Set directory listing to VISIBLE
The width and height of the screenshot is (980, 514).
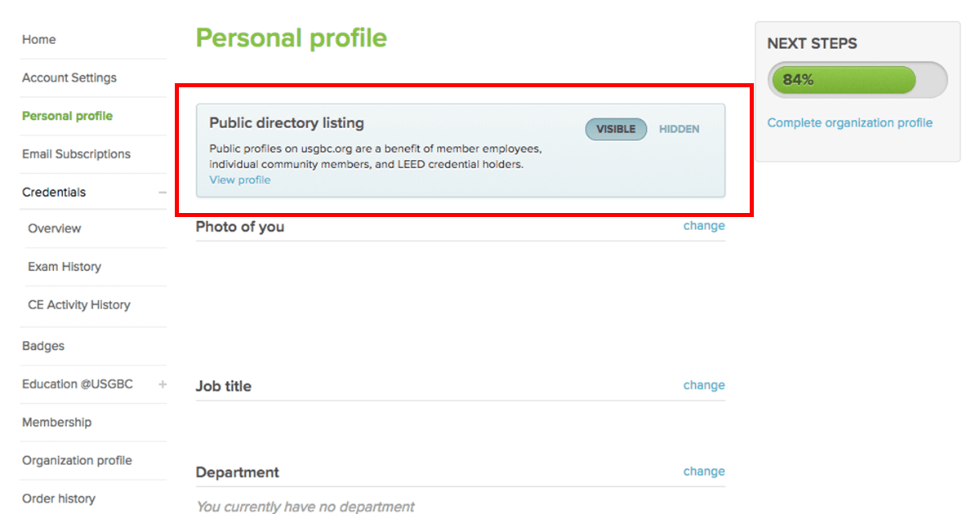(615, 129)
